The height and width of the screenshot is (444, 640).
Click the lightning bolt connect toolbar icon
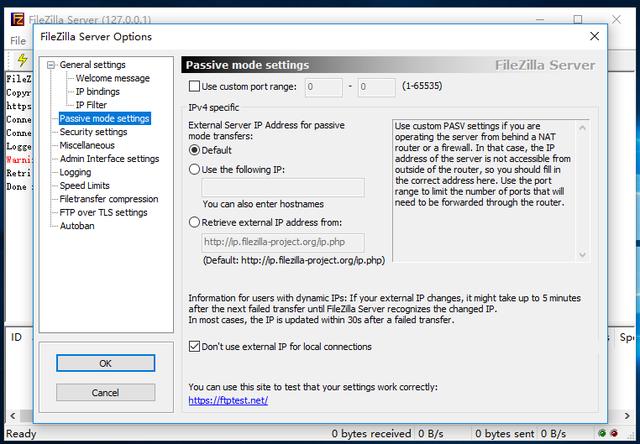pos(22,60)
